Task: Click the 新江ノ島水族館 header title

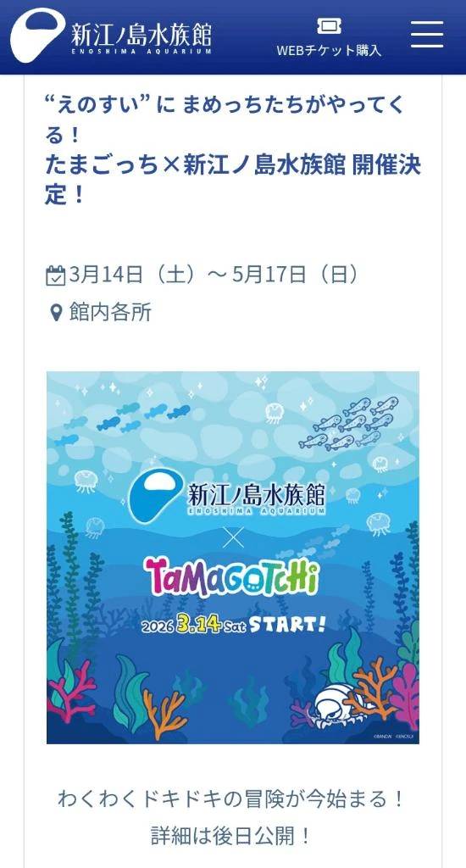Action: tap(141, 34)
